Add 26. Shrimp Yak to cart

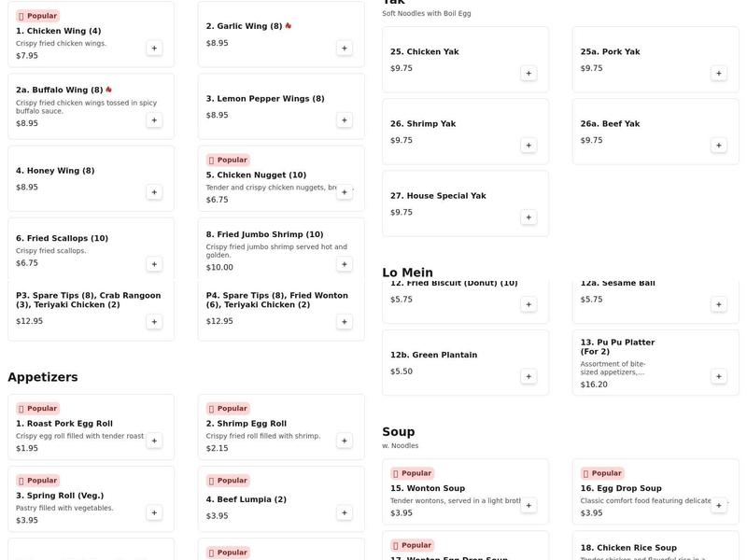click(529, 146)
